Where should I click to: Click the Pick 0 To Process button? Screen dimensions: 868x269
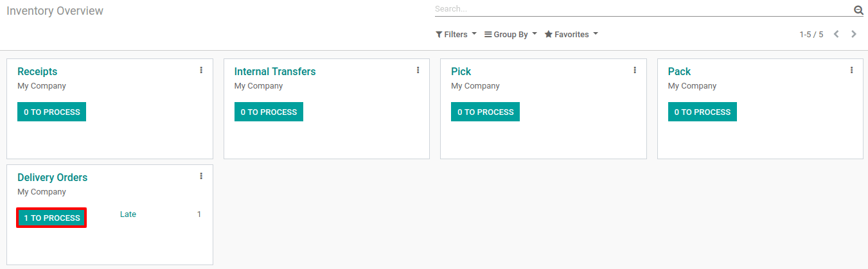485,112
